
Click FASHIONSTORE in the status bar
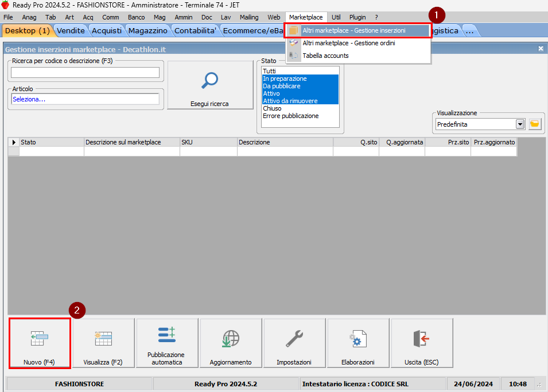point(79,384)
